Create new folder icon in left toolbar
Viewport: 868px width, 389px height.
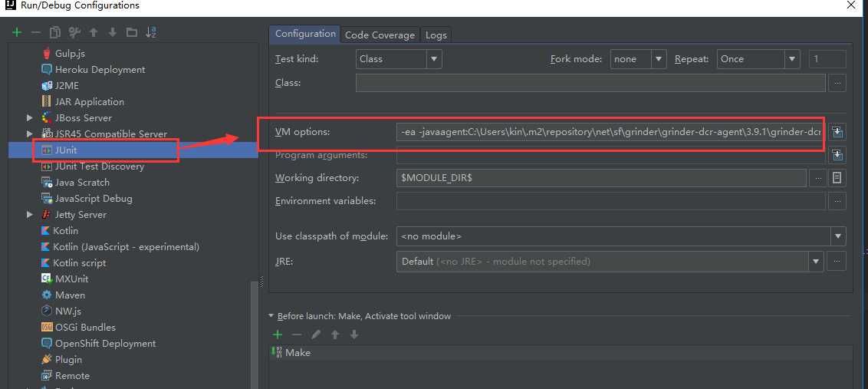[132, 33]
